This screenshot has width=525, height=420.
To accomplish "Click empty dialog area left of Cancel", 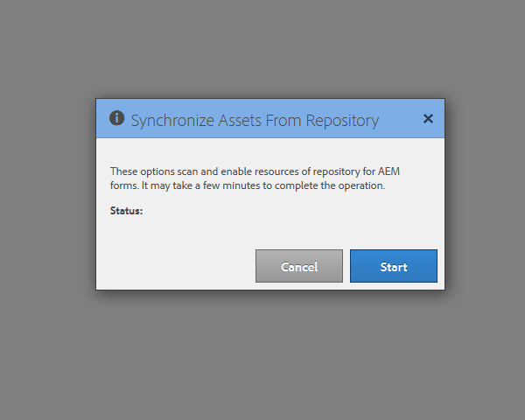I will pos(176,266).
